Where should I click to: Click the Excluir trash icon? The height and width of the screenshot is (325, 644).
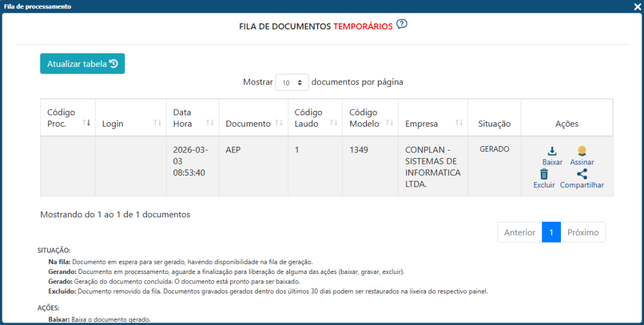click(x=544, y=174)
